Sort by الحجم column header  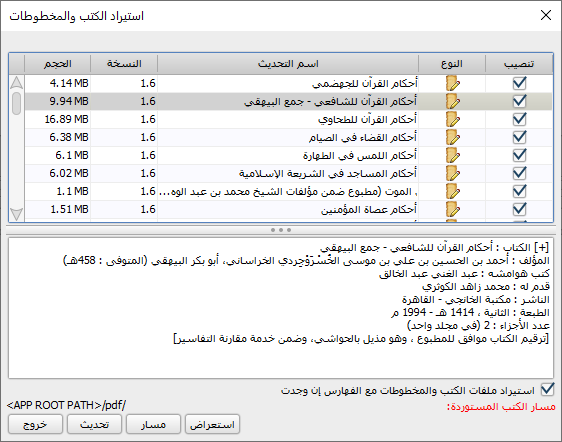[57, 64]
